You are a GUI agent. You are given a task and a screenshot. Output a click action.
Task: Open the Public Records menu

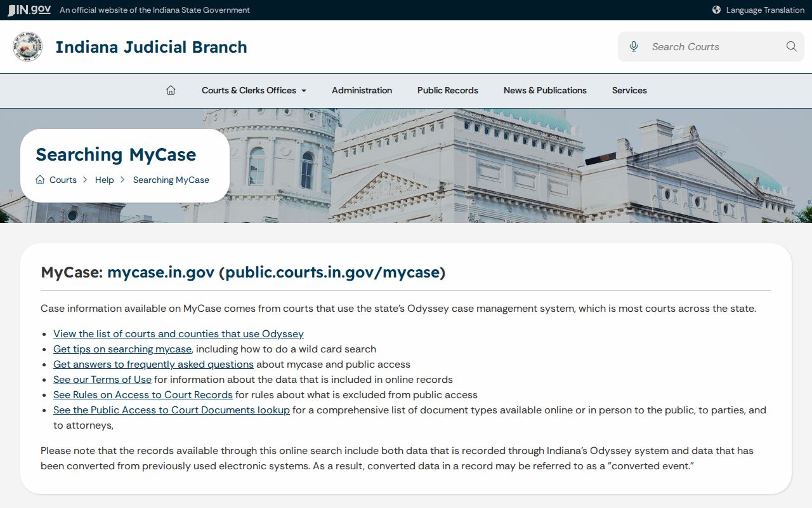(x=448, y=90)
